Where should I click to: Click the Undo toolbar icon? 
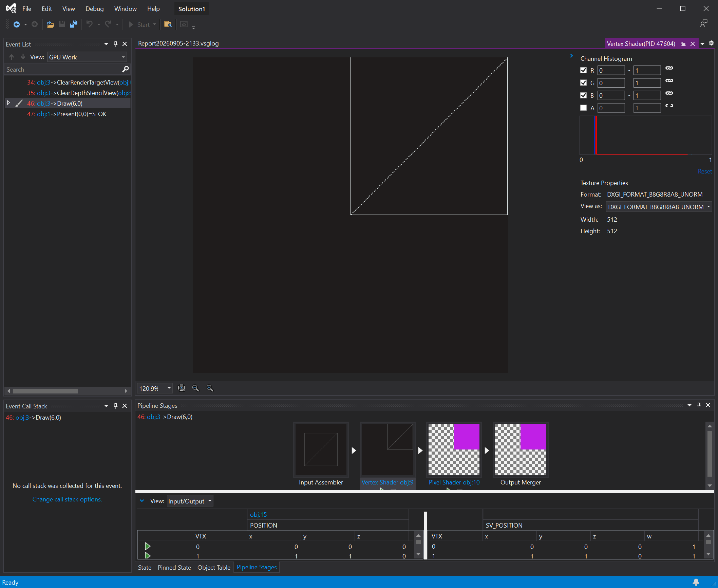pos(90,24)
